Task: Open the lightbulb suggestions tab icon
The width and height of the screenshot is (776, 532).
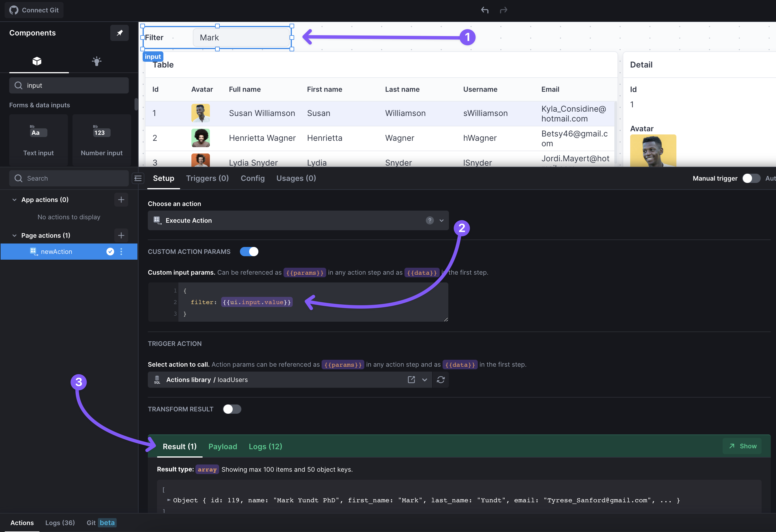Action: [x=96, y=61]
